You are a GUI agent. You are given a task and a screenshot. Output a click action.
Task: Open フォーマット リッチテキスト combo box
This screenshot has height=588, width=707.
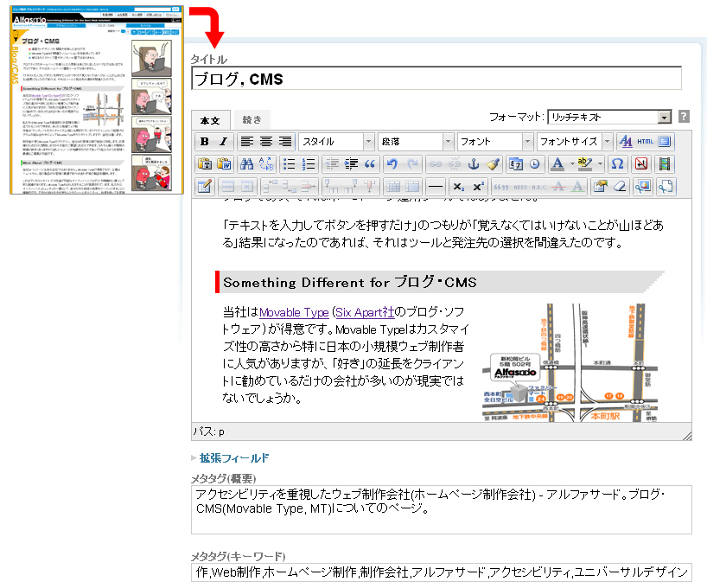[x=609, y=117]
